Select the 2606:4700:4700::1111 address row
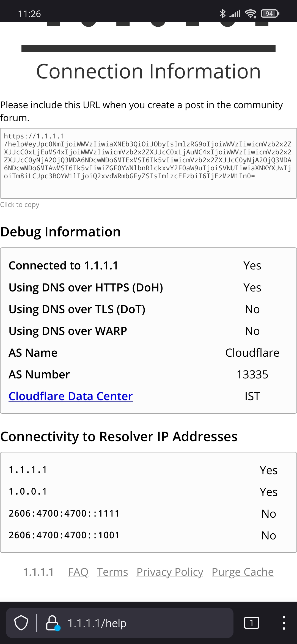The height and width of the screenshot is (644, 297). pos(148,514)
